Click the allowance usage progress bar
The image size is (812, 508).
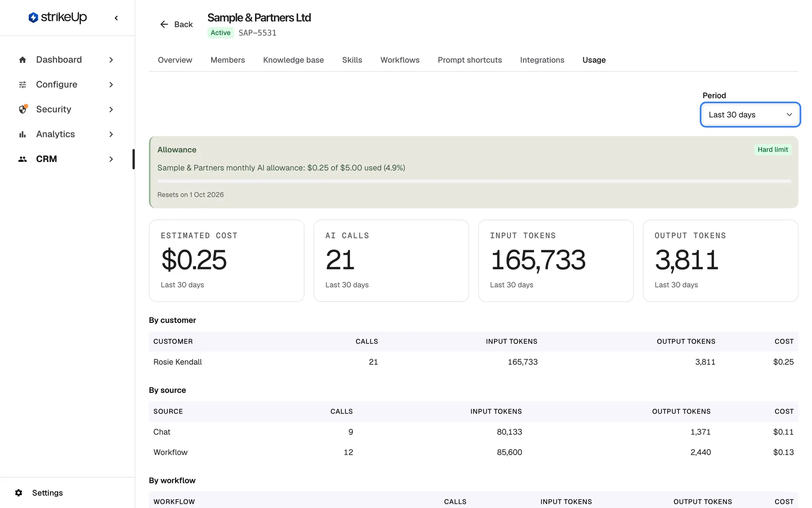[474, 181]
